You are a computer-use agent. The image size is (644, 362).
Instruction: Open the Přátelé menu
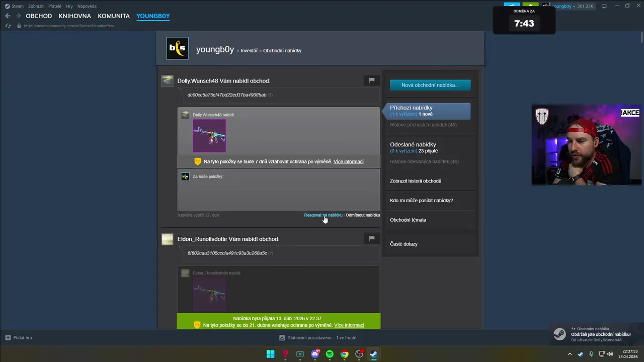pyautogui.click(x=55, y=6)
